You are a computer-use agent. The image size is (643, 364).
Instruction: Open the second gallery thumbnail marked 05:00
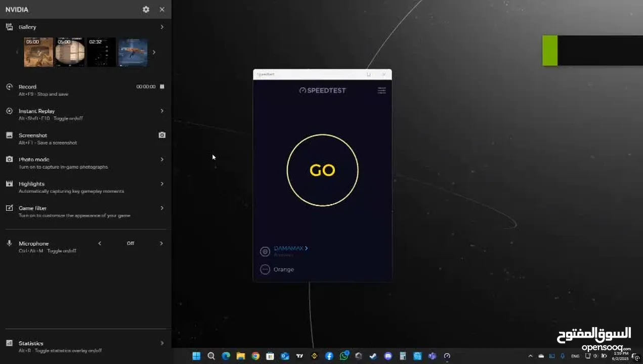(x=70, y=52)
